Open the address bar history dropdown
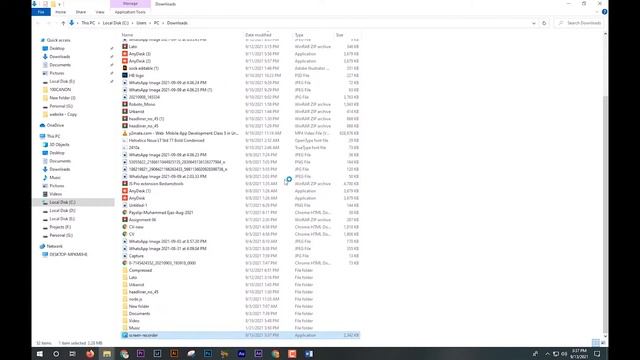Screen dimensions: 640x360 click(x=533, y=23)
